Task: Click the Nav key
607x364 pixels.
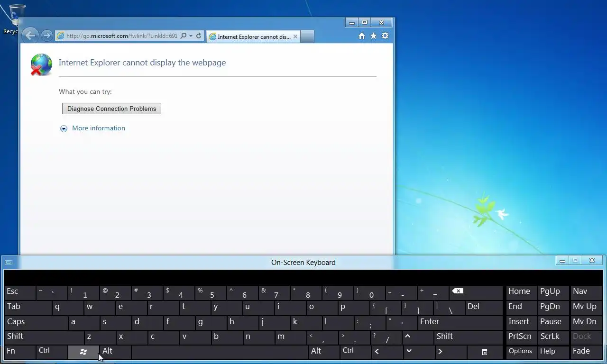Action: coord(586,293)
